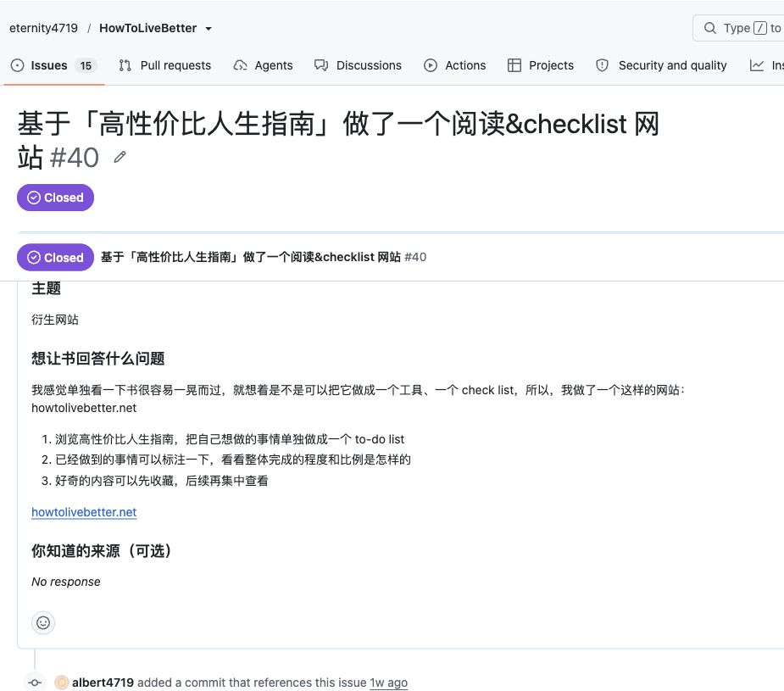Image resolution: width=784 pixels, height=691 pixels.
Task: Click the Actions play icon
Action: (x=430, y=65)
